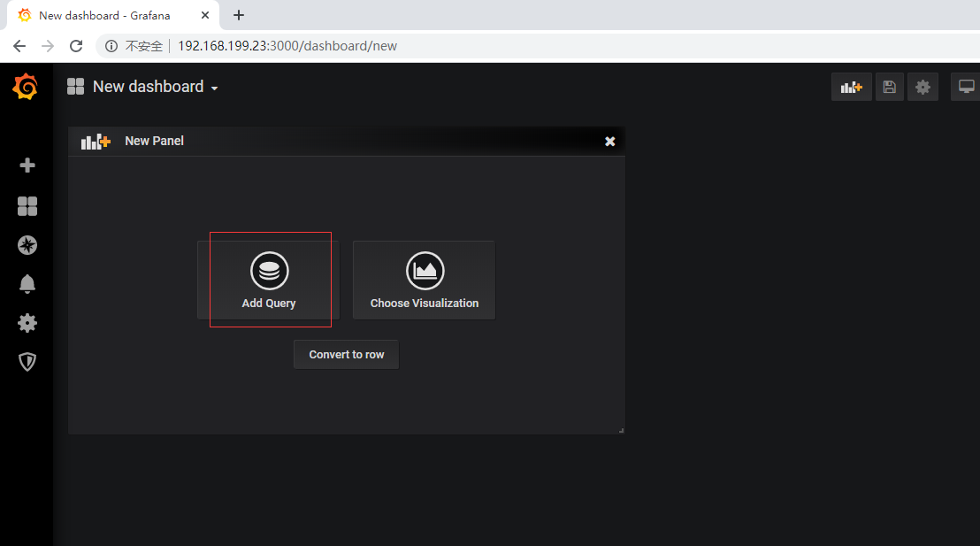Screen dimensions: 980x546
Task: Click Convert to row button
Action: (346, 355)
